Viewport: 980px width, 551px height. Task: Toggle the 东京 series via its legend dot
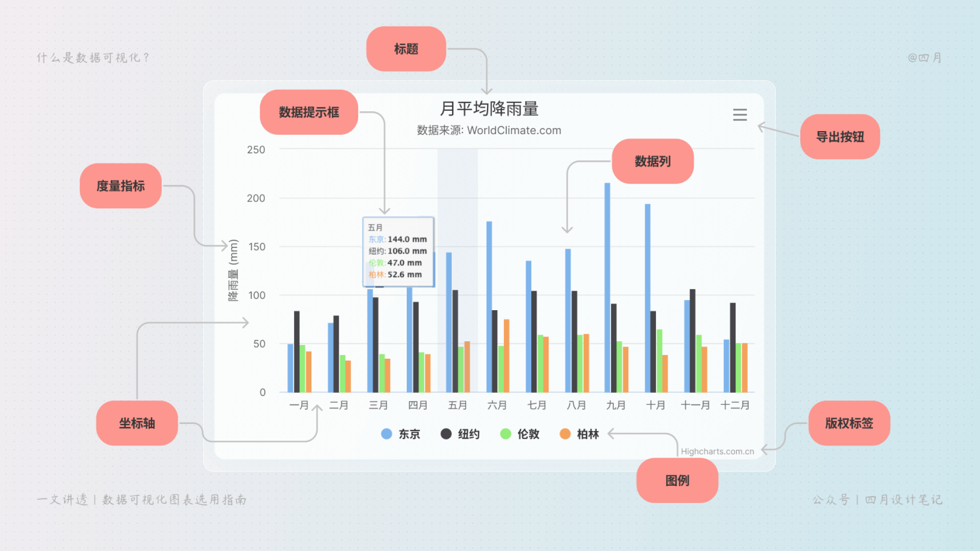coord(386,434)
